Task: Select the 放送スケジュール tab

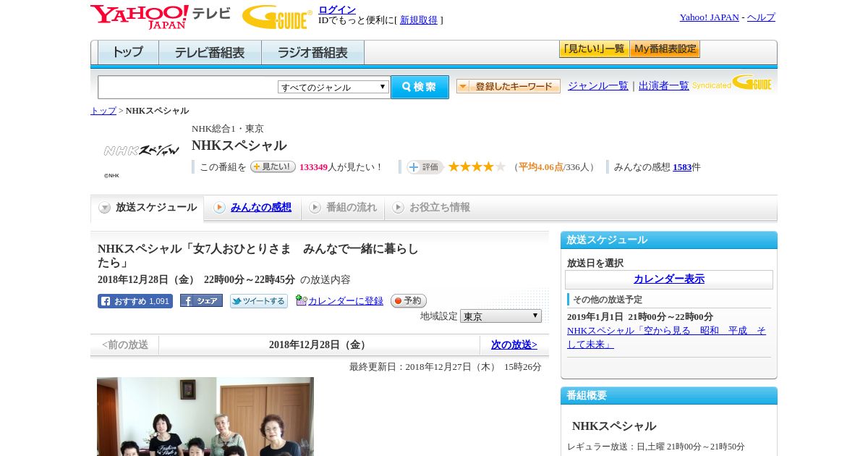Action: tap(148, 208)
